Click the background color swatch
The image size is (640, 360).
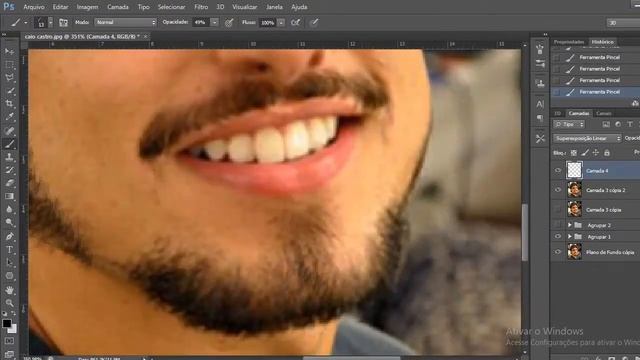point(13,329)
